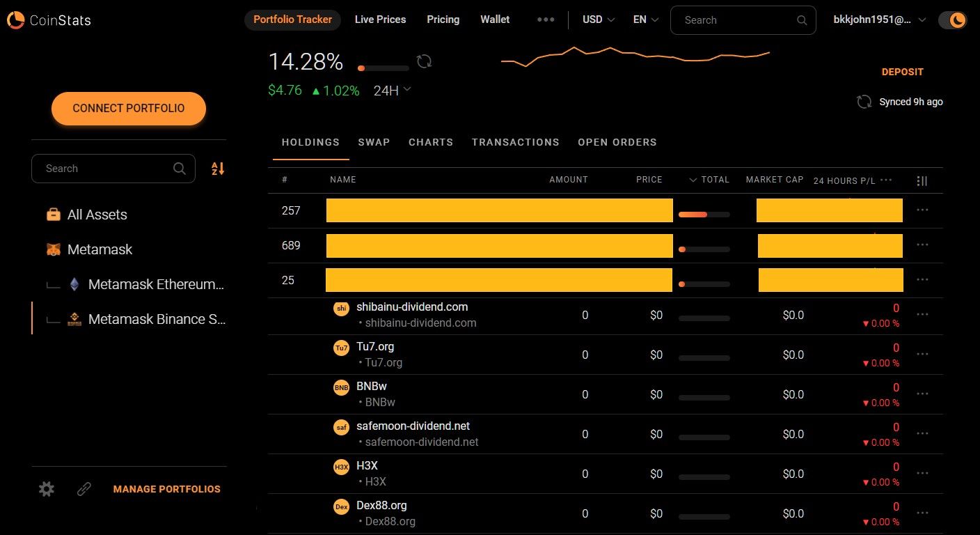This screenshot has height=535, width=980.
Task: Select Metamask Ethereum portfolio
Action: [x=157, y=284]
